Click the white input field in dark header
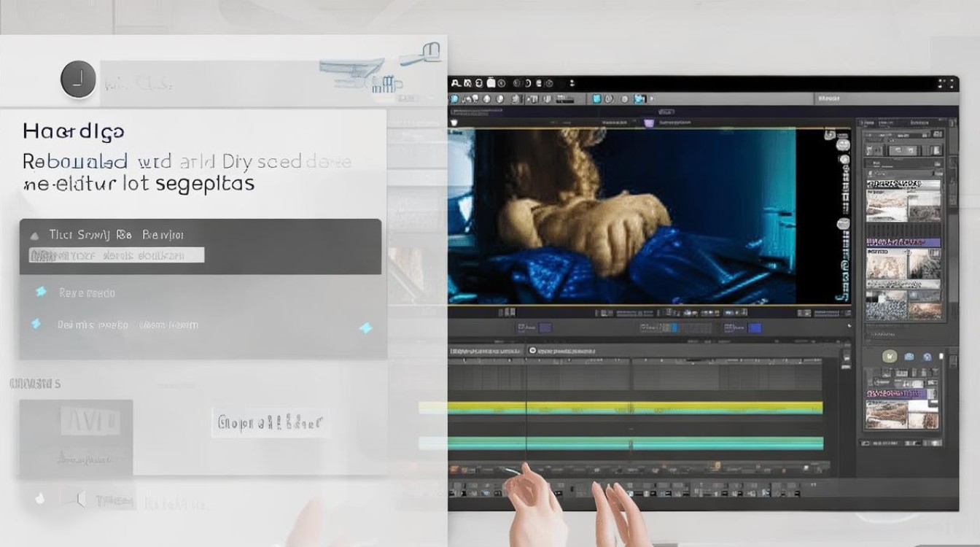The height and width of the screenshot is (547, 980). pos(117,255)
